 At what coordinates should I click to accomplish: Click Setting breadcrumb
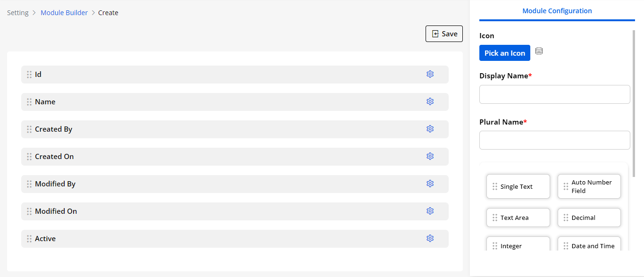[x=18, y=13]
